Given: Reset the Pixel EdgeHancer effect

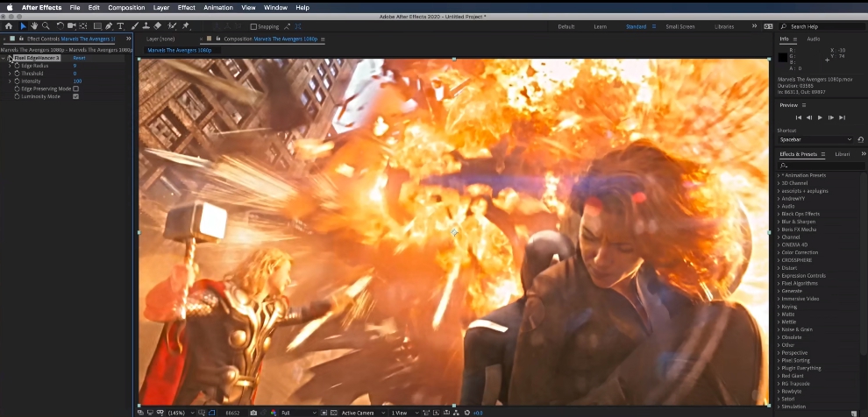Looking at the screenshot, I should tap(79, 58).
